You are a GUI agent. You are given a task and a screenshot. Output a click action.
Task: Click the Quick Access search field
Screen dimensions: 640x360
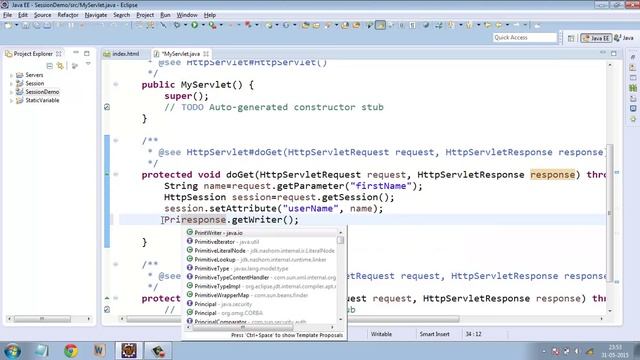[x=525, y=38]
